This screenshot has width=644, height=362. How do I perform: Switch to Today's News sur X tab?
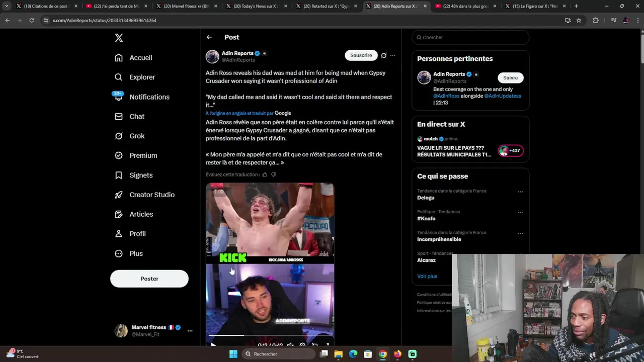(256, 6)
